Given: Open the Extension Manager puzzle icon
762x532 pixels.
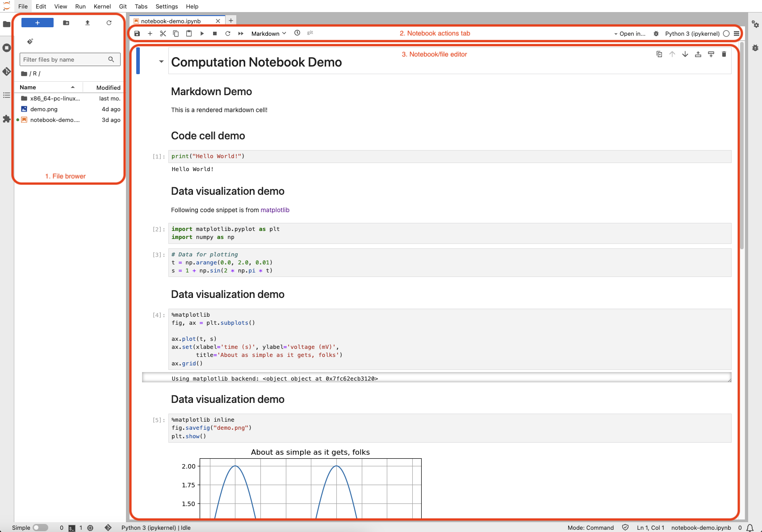Looking at the screenshot, I should point(7,119).
